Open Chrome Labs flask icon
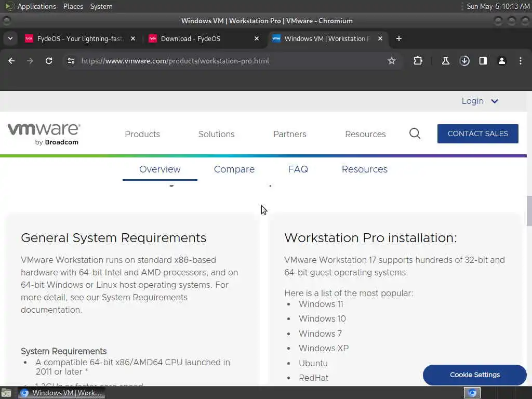This screenshot has height=399, width=532. tap(445, 61)
